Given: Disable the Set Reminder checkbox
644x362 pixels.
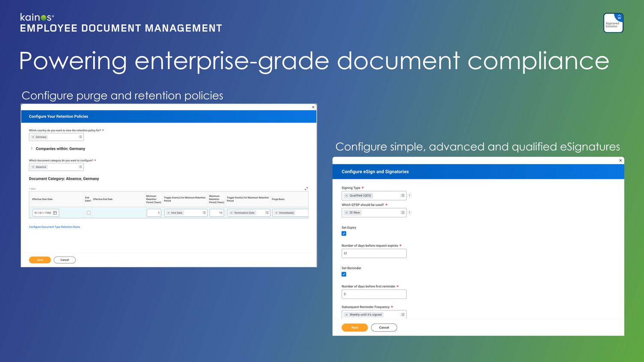Looking at the screenshot, I should 343,274.
